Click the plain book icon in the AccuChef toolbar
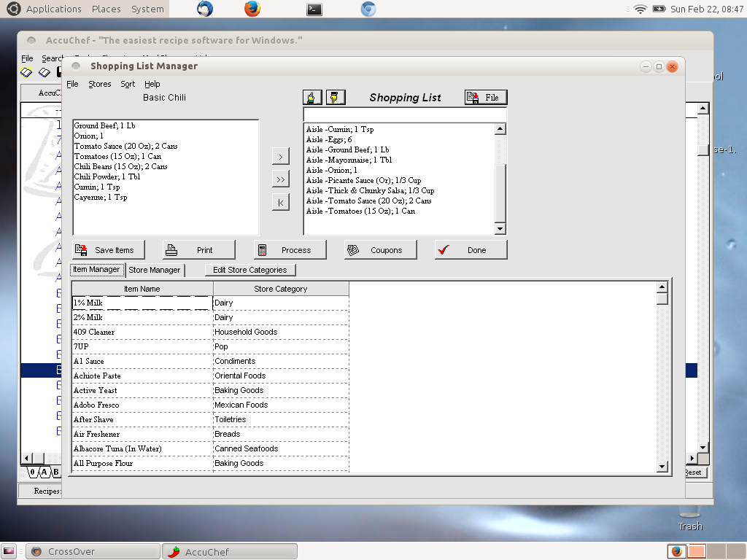The image size is (747, 560). coord(44,71)
